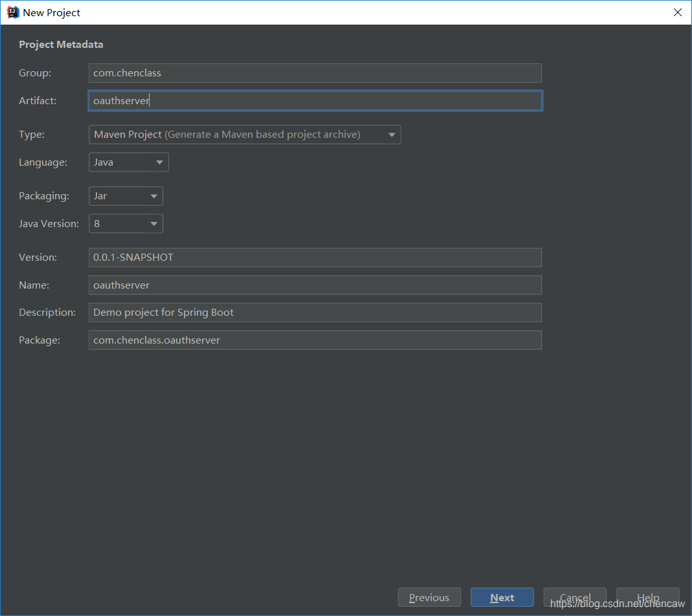Click the Type: label
Screen dimensions: 692x616
point(32,135)
